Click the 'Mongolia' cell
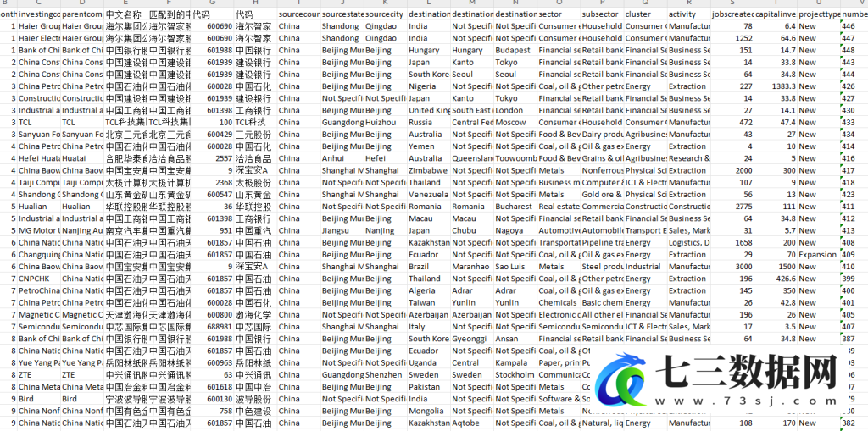The width and height of the screenshot is (868, 431). tap(428, 411)
